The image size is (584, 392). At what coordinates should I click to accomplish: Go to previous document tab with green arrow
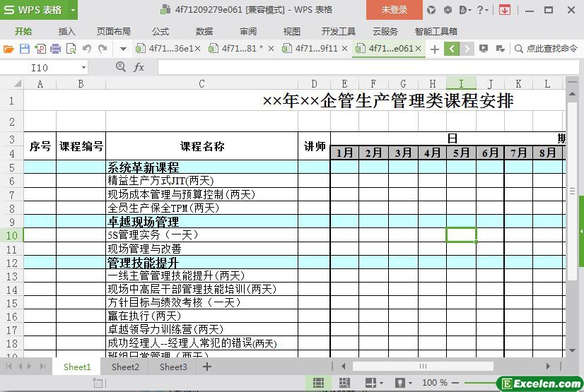(x=451, y=48)
